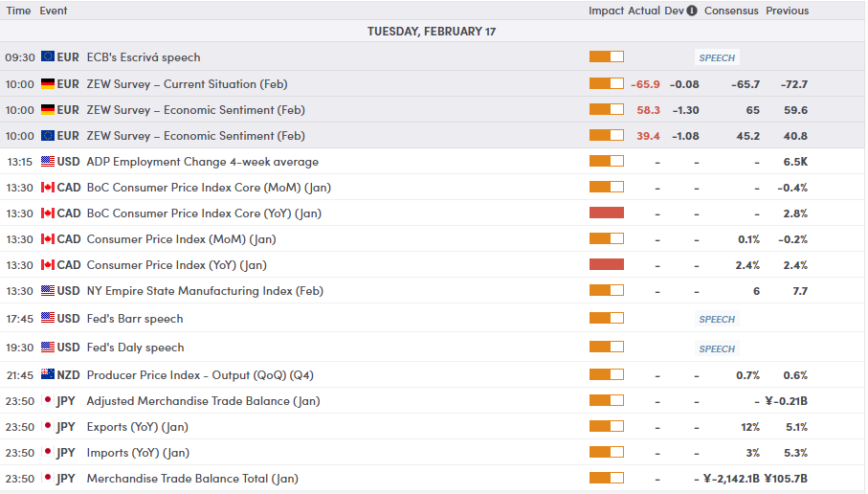Click the Consensus column header
Screen dimensions: 868x494
[x=731, y=11]
